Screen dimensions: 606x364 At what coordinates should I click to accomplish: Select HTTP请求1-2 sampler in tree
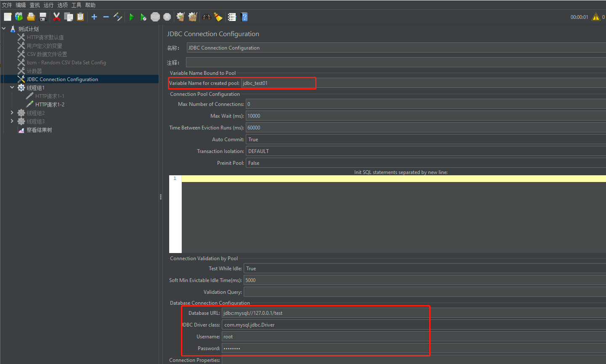[50, 105]
